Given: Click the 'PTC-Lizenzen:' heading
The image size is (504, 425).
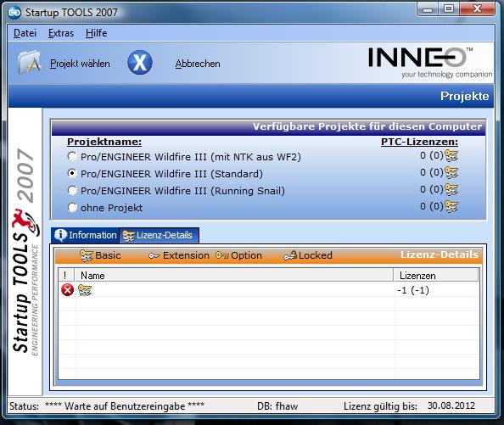Looking at the screenshot, I should 419,142.
